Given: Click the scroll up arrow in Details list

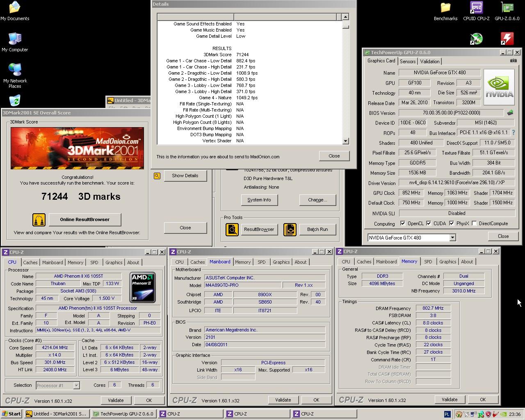Looking at the screenshot, I should pos(345,17).
